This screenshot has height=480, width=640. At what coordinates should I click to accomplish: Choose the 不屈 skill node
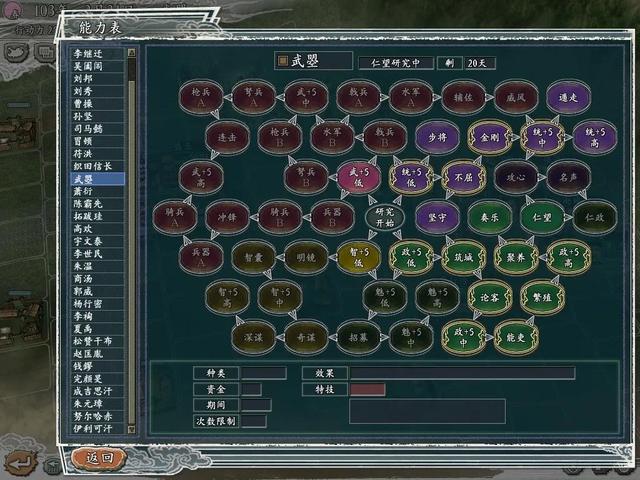[x=463, y=177]
